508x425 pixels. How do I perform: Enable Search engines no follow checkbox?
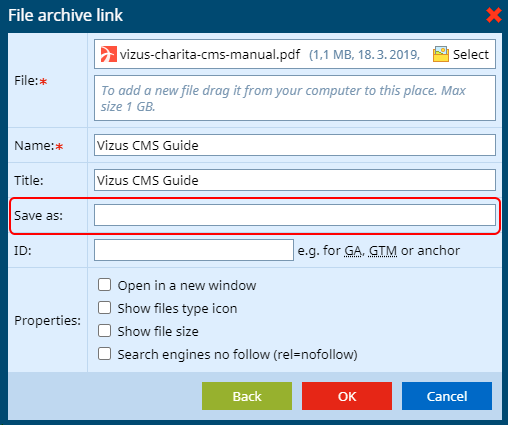(x=104, y=354)
